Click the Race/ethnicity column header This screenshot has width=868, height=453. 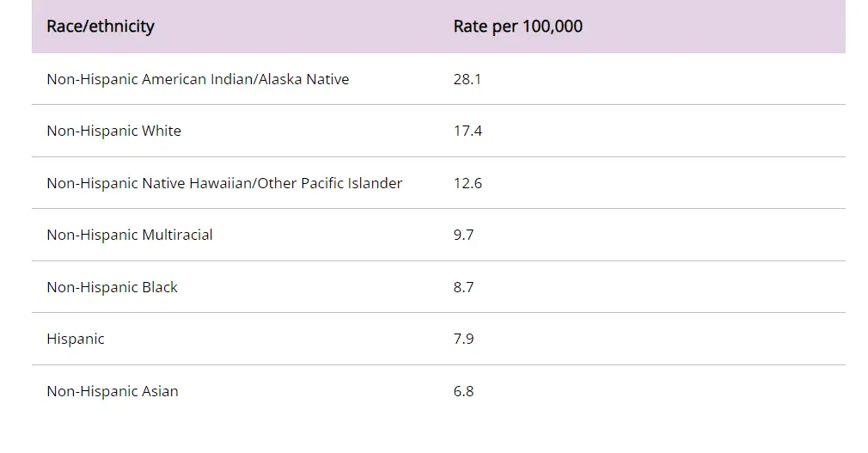coord(101,27)
